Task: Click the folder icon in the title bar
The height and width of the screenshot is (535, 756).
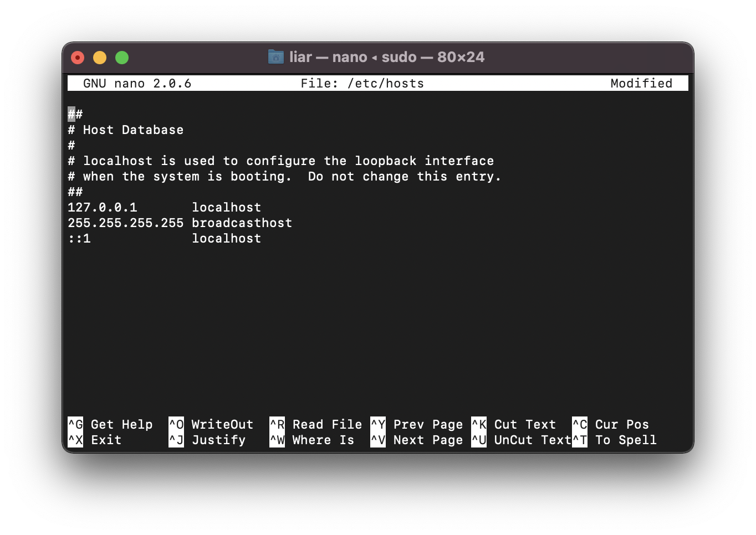Action: click(x=275, y=56)
